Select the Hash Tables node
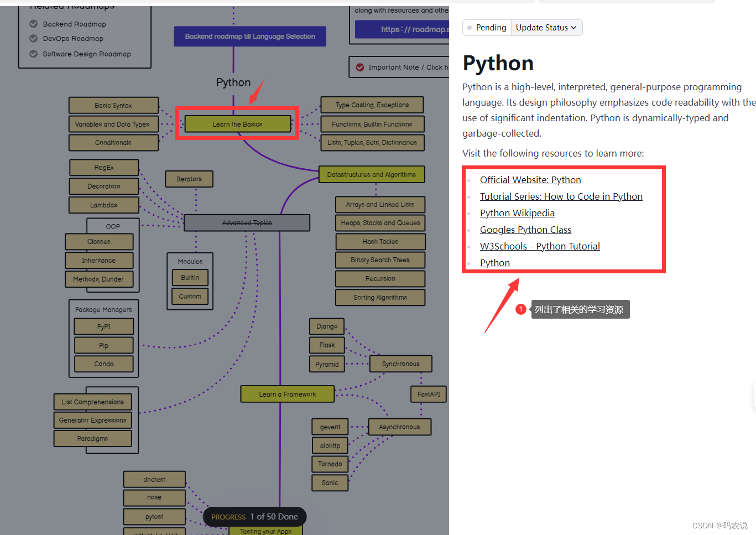756x535 pixels. (x=380, y=241)
